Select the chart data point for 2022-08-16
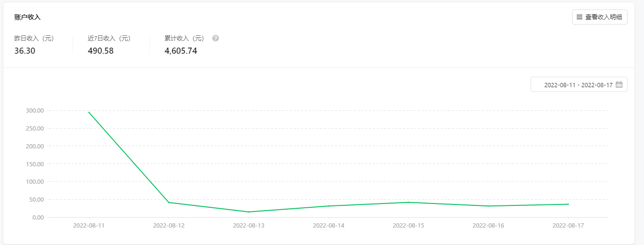The width and height of the screenshot is (644, 245). coord(488,206)
